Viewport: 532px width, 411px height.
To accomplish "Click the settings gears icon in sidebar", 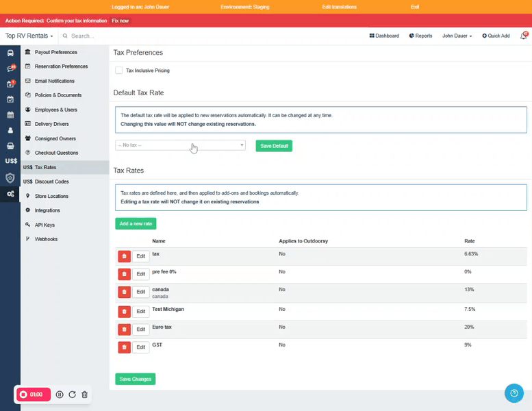I will pyautogui.click(x=10, y=194).
